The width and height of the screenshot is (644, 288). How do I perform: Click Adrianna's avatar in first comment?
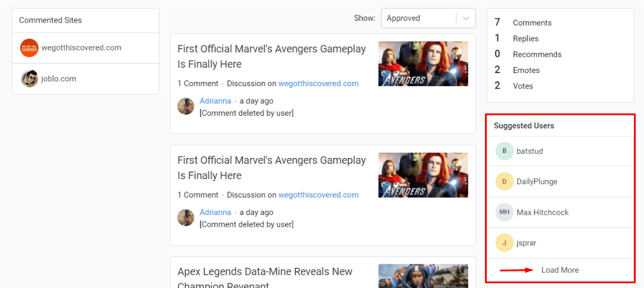click(x=186, y=106)
